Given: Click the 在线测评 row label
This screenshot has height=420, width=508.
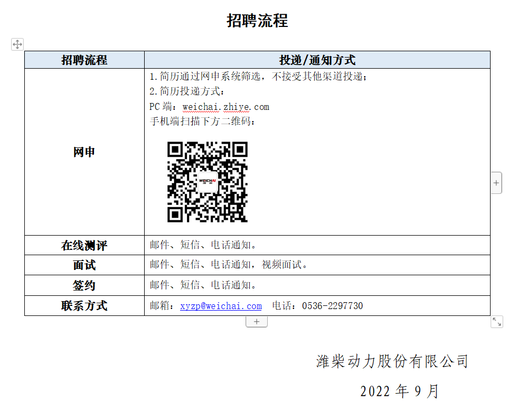Looking at the screenshot, I should pos(84,245).
